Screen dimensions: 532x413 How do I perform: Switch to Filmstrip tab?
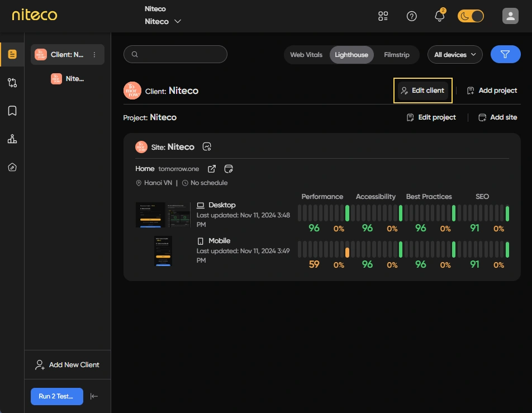click(397, 55)
